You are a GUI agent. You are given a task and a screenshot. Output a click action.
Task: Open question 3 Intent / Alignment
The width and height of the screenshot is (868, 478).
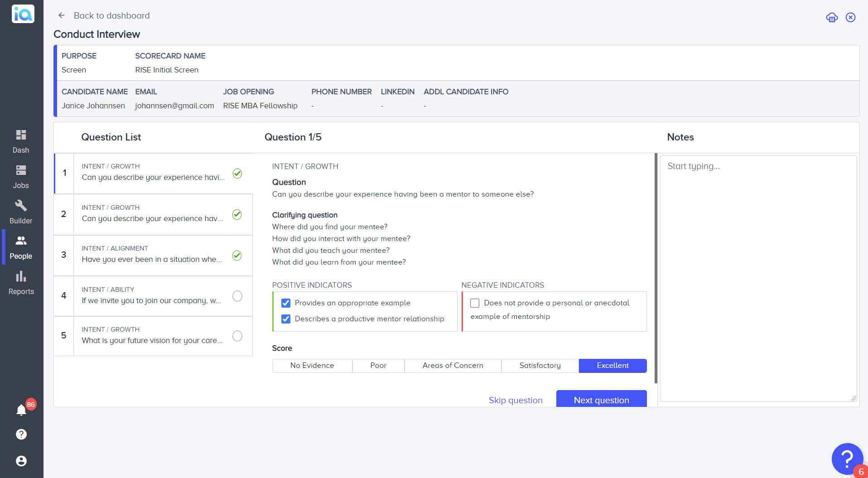click(154, 255)
